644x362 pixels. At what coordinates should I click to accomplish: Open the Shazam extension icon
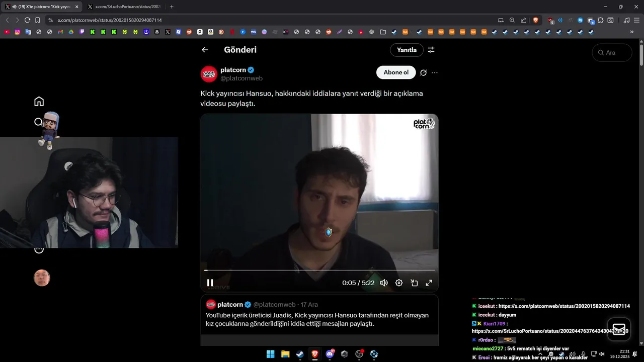pyautogui.click(x=580, y=20)
